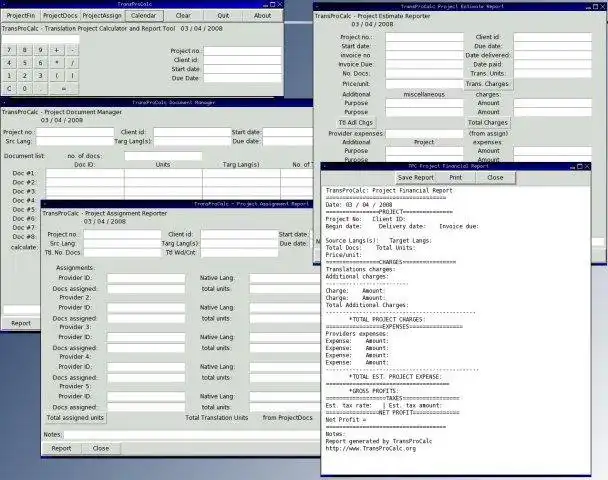Maximize the TPC Project Financial Report window
Viewport: 608px width, 480px height.
(580, 166)
